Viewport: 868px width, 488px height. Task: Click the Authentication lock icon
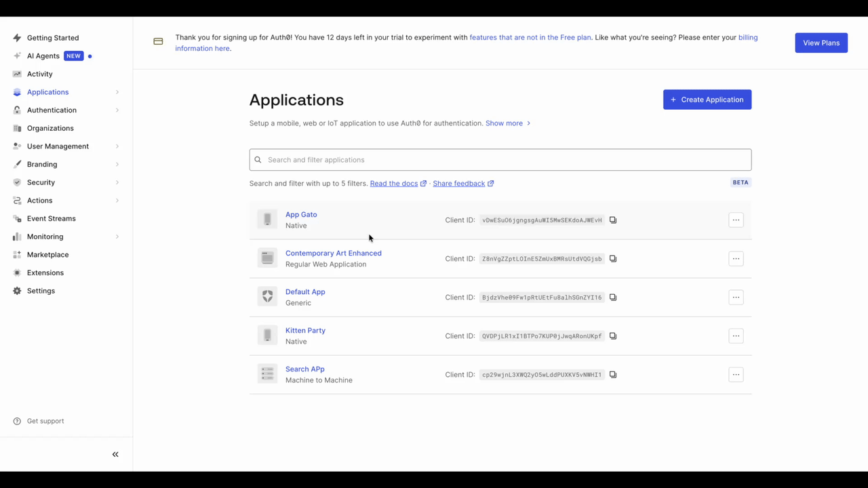point(17,110)
